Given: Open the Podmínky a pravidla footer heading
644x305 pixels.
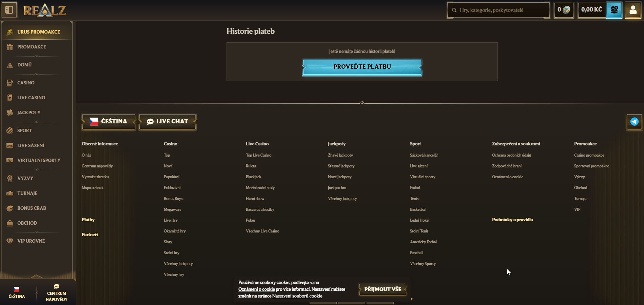Looking at the screenshot, I should point(512,220).
